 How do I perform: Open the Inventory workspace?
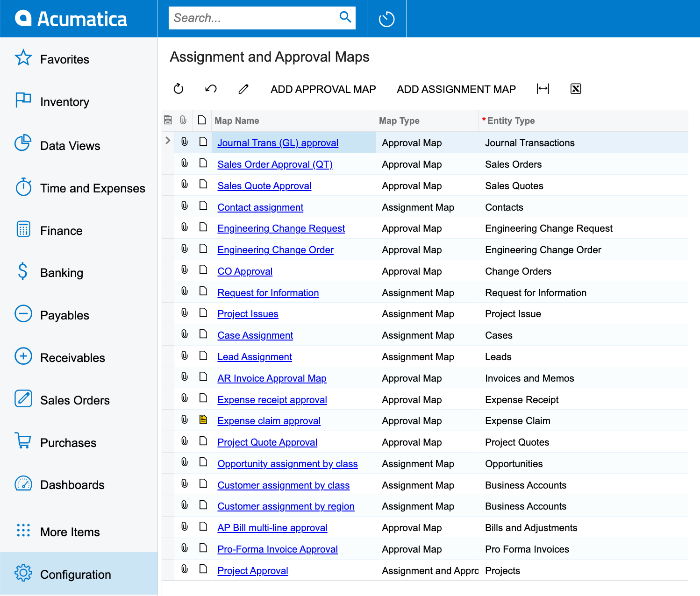click(79, 101)
